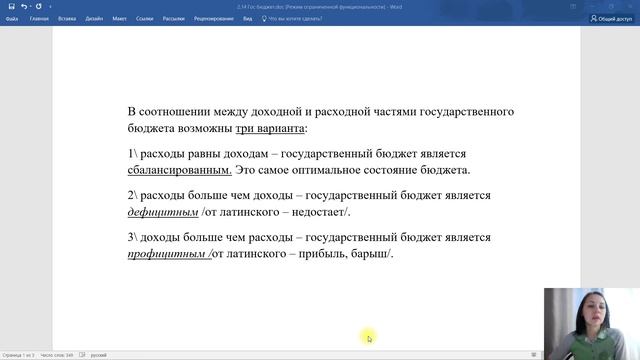The height and width of the screenshot is (360, 640).
Task: Click the italic word 'профицитным'
Action: click(166, 254)
